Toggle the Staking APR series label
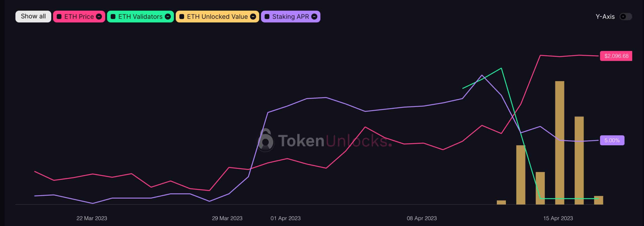The height and width of the screenshot is (226, 644). (290, 17)
